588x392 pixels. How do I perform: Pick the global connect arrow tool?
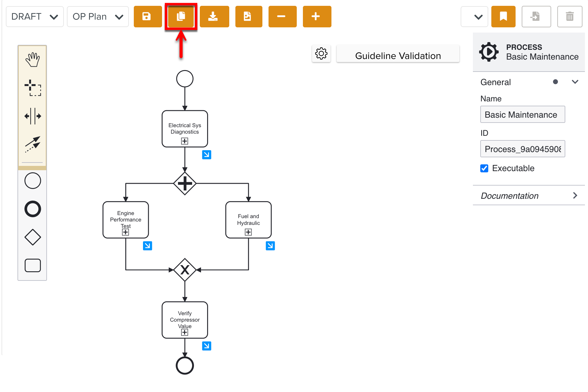(x=33, y=144)
